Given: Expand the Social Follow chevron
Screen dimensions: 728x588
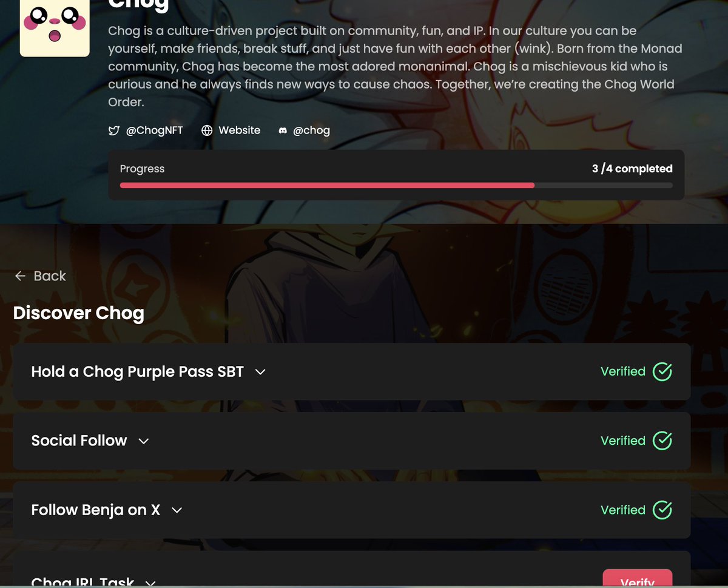Looking at the screenshot, I should click(x=144, y=441).
